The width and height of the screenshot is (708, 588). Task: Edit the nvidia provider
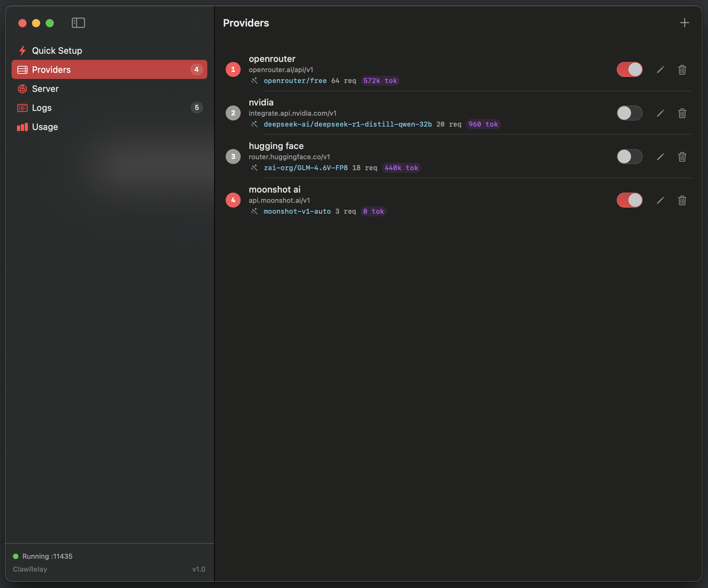click(x=660, y=113)
